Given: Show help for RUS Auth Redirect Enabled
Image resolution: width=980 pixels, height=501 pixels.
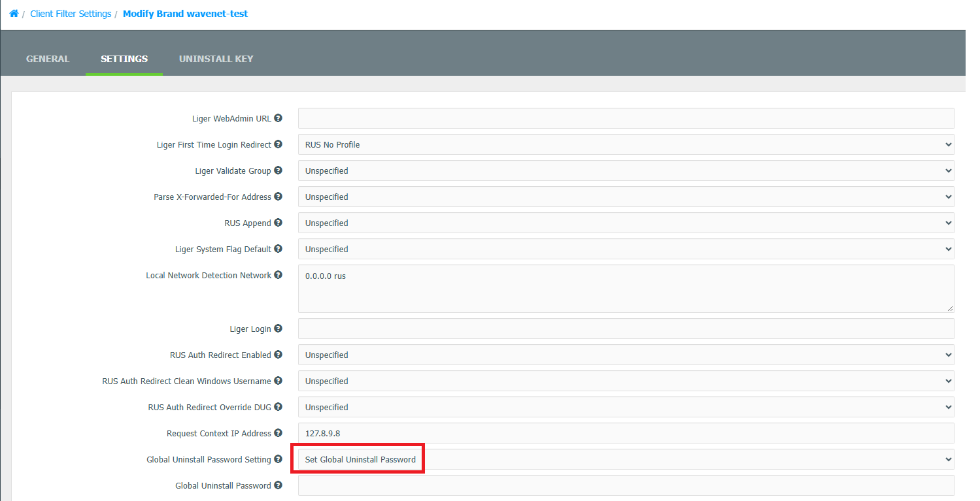Looking at the screenshot, I should point(278,355).
